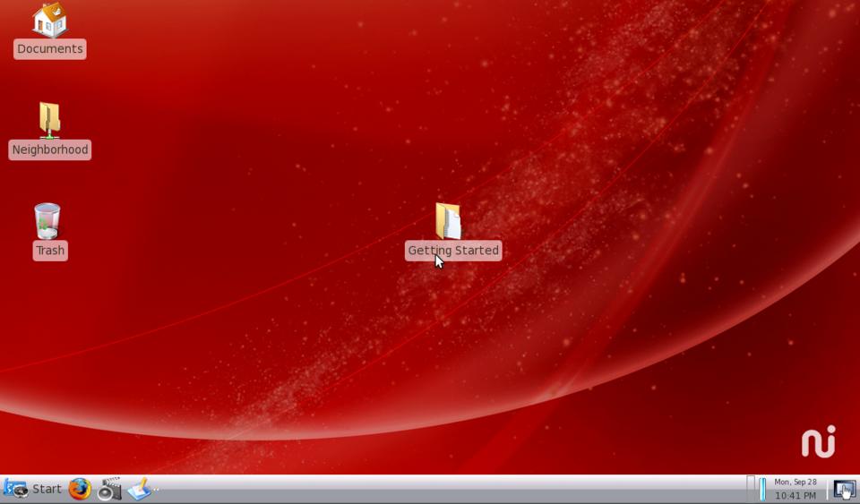
Task: Launch the media player clapperboard icon
Action: (109, 489)
